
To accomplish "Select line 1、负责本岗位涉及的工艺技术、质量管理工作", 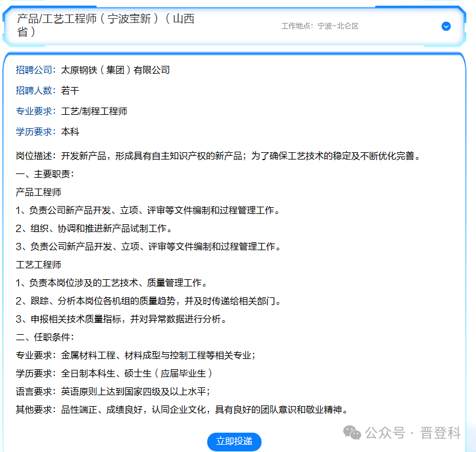I will click(111, 283).
